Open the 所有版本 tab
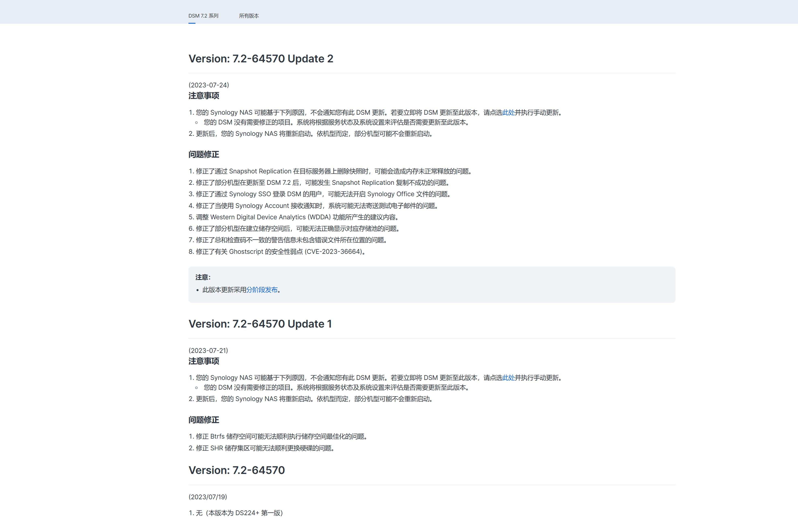 [x=249, y=16]
